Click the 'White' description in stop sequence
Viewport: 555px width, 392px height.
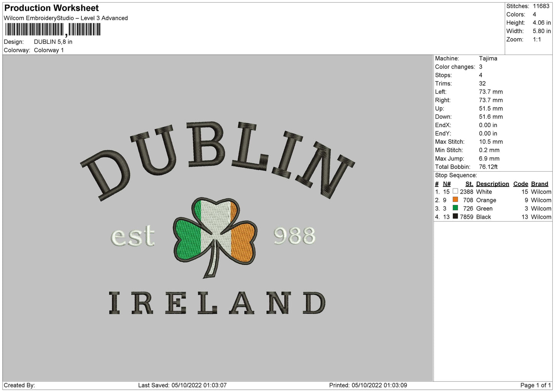(x=484, y=192)
